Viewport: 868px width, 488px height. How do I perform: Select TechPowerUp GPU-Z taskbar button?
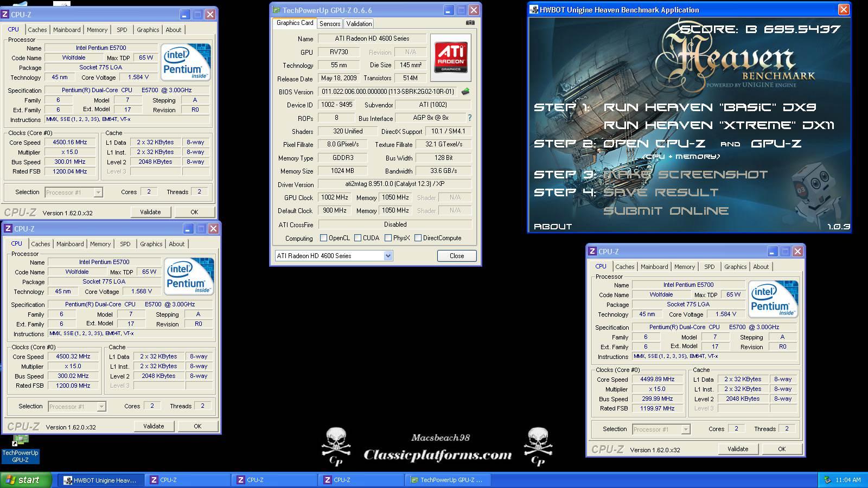point(449,480)
